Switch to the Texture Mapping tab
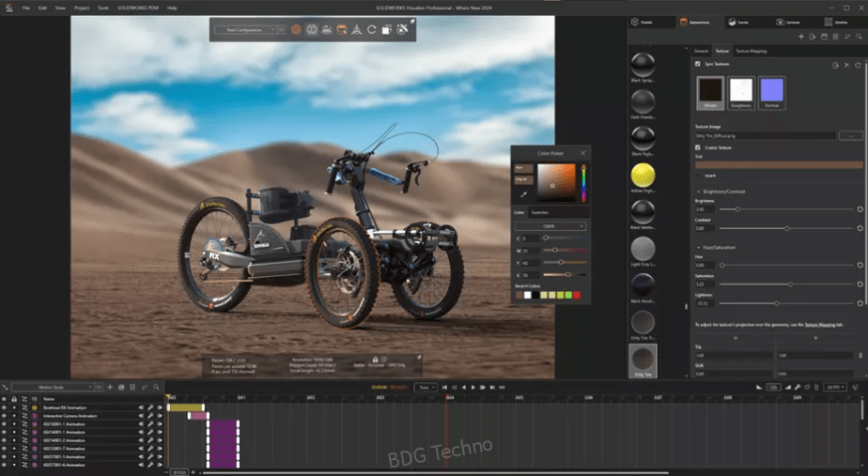The height and width of the screenshot is (476, 868). tap(751, 51)
